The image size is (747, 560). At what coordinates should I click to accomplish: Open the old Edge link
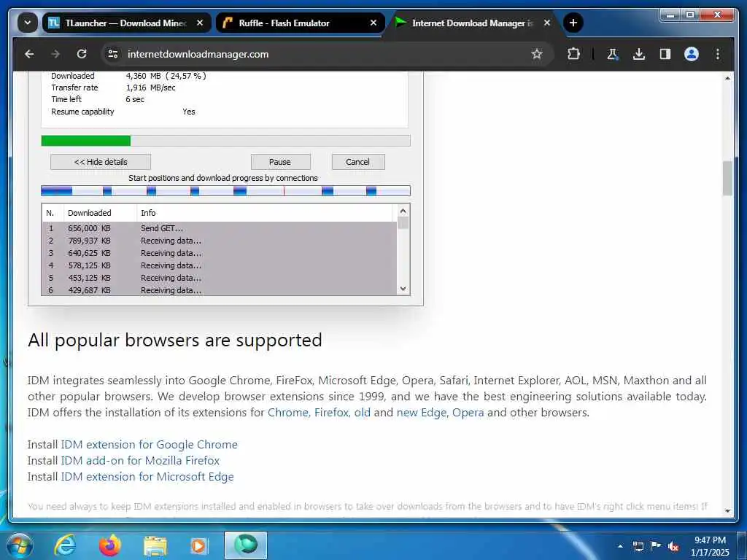point(362,413)
